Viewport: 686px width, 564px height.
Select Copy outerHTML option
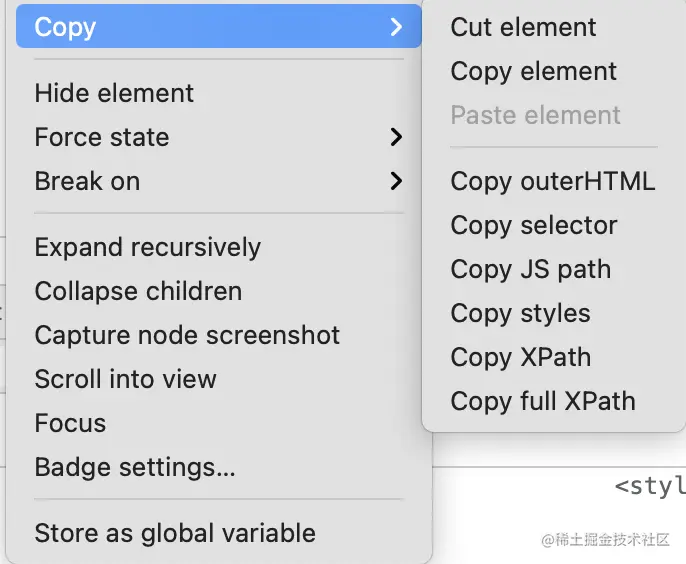[x=552, y=181]
